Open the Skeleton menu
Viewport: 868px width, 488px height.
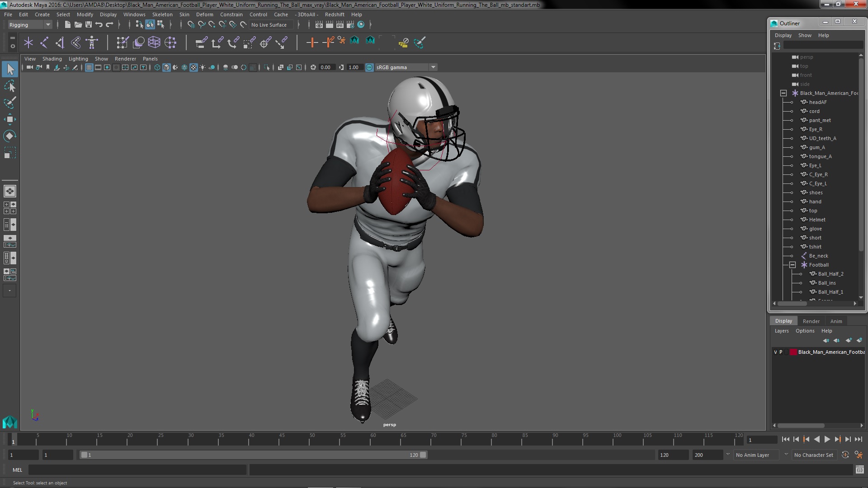point(162,14)
